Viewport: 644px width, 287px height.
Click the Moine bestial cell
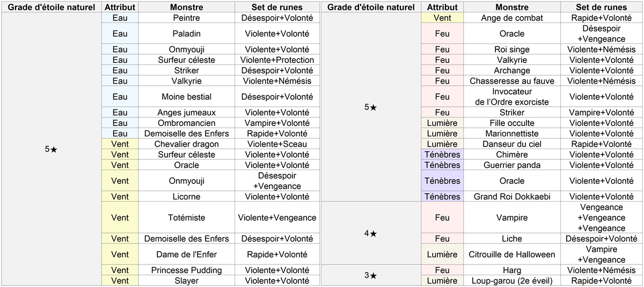coord(186,97)
